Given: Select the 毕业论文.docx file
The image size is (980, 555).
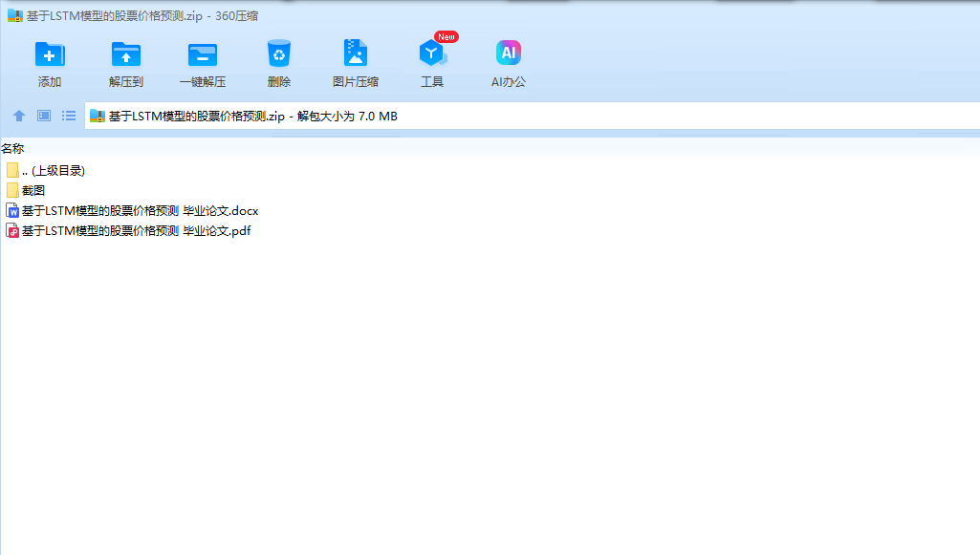Looking at the screenshot, I should 132,211.
